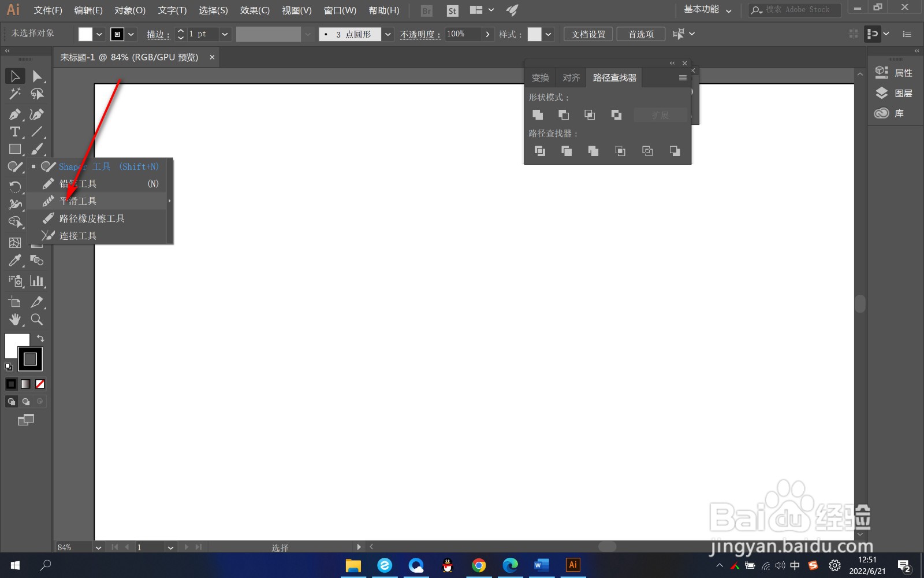
Task: Swap fill and stroke colors
Action: pyautogui.click(x=40, y=338)
